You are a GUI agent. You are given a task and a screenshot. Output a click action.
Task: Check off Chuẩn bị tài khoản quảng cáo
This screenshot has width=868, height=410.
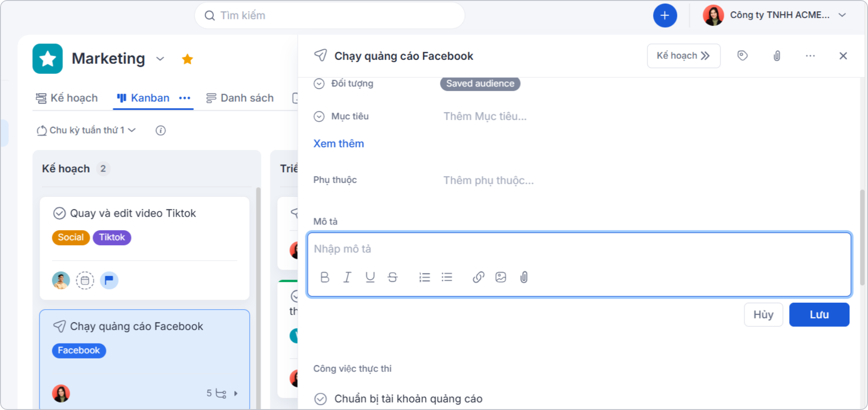(x=321, y=399)
